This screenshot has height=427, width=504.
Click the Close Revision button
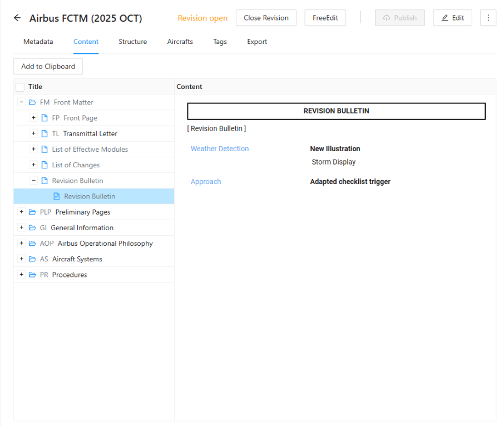[x=266, y=18]
